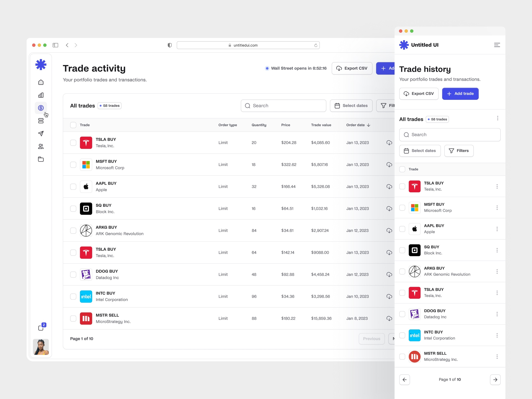The image size is (532, 399).
Task: Open Filters in Trade history panel
Action: tap(459, 150)
